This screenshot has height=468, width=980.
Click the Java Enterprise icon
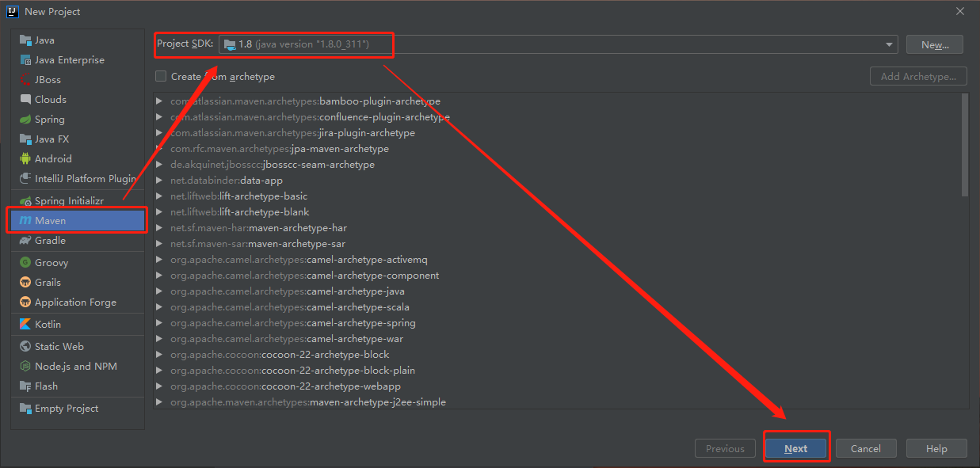(x=25, y=59)
